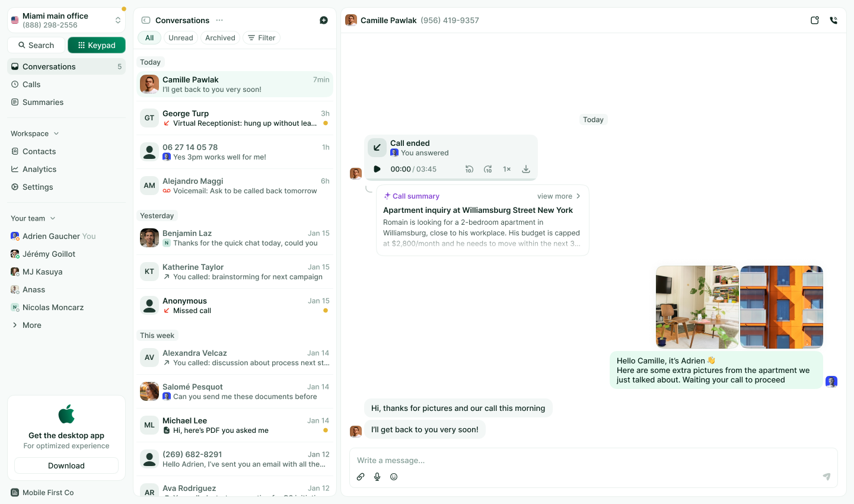854x504 pixels.
Task: Go to the Contacts page
Action: coord(66,151)
